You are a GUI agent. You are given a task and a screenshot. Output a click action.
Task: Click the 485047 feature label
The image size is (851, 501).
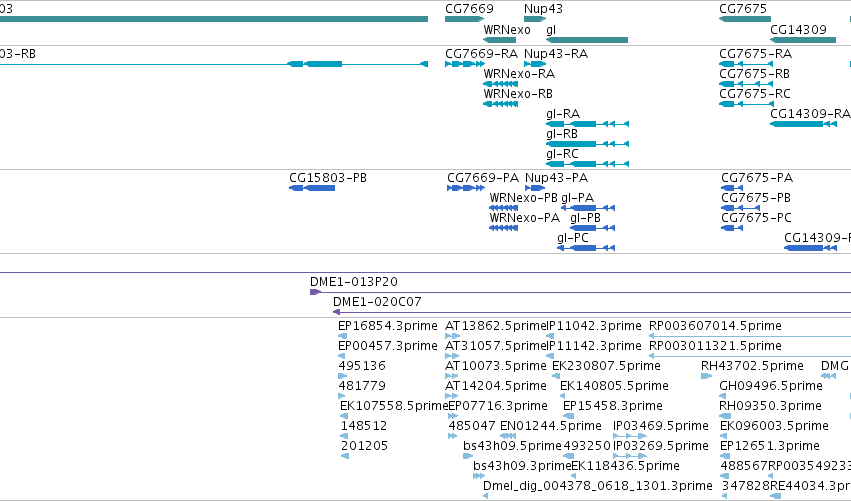coord(472,427)
